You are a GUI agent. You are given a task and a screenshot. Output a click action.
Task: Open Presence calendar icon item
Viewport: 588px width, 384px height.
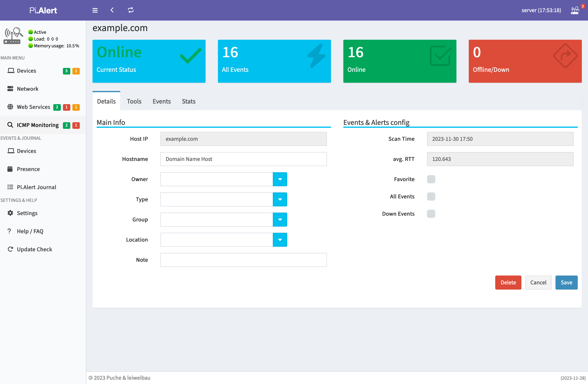10,169
